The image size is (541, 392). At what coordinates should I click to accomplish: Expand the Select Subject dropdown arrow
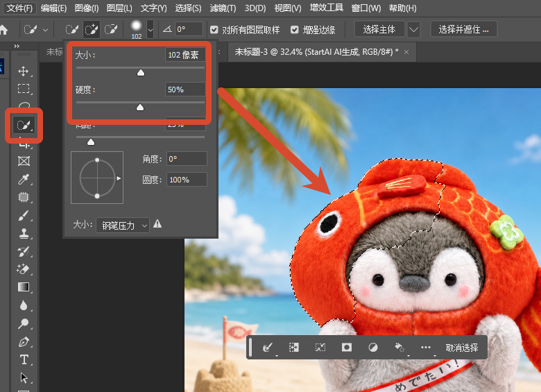[x=413, y=30]
